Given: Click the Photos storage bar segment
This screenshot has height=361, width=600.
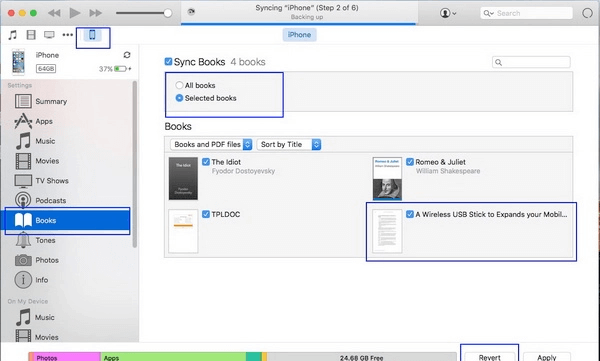Looking at the screenshot, I should [x=67, y=357].
